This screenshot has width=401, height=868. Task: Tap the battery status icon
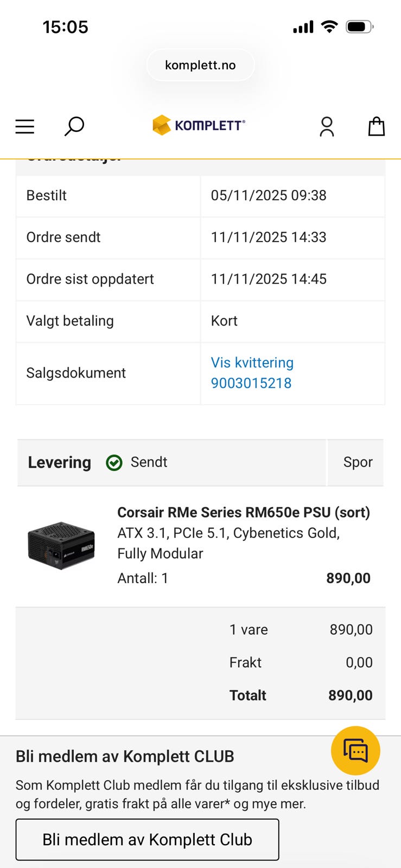coord(359,27)
